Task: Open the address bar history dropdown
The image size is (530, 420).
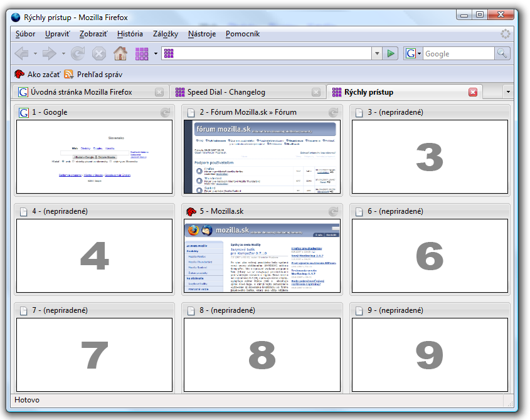Action: click(x=377, y=53)
